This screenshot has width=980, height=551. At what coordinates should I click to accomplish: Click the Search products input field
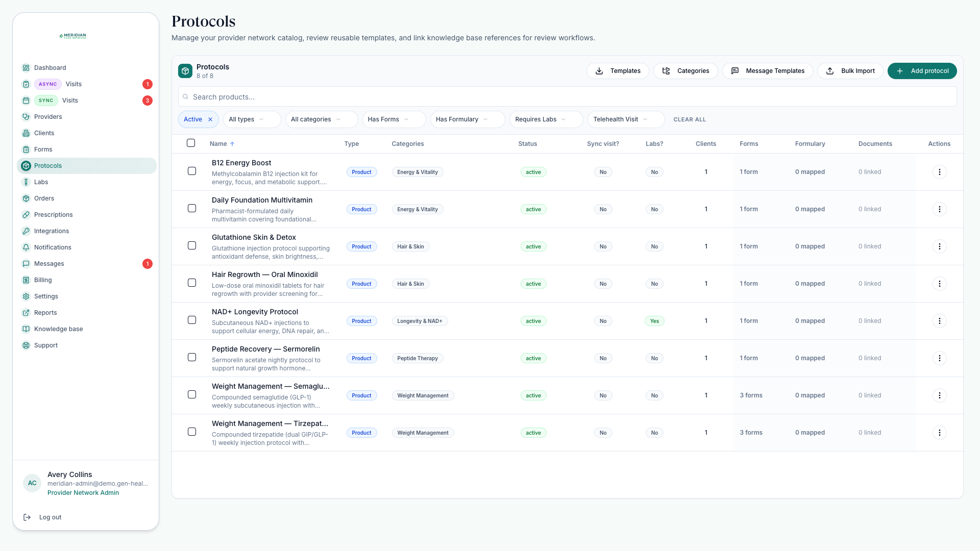tap(567, 97)
